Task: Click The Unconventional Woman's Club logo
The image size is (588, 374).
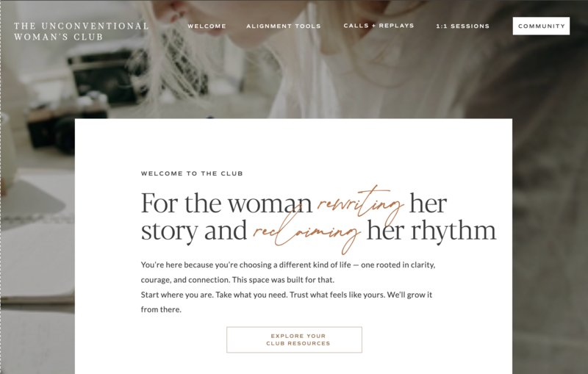Action: [x=82, y=31]
